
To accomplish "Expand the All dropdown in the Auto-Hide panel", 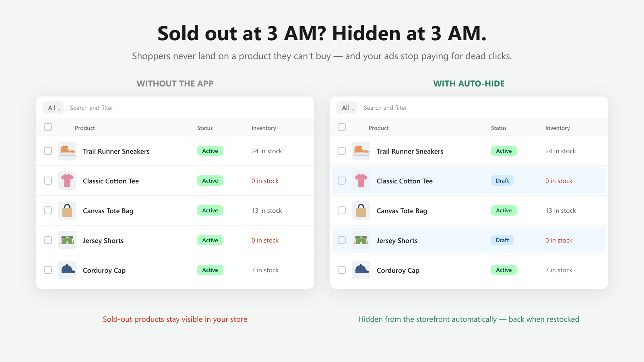I will (x=347, y=108).
